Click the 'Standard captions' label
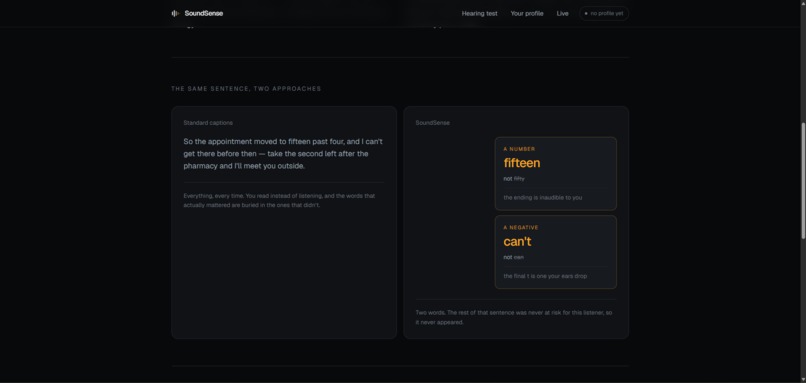This screenshot has height=383, width=806. click(208, 123)
